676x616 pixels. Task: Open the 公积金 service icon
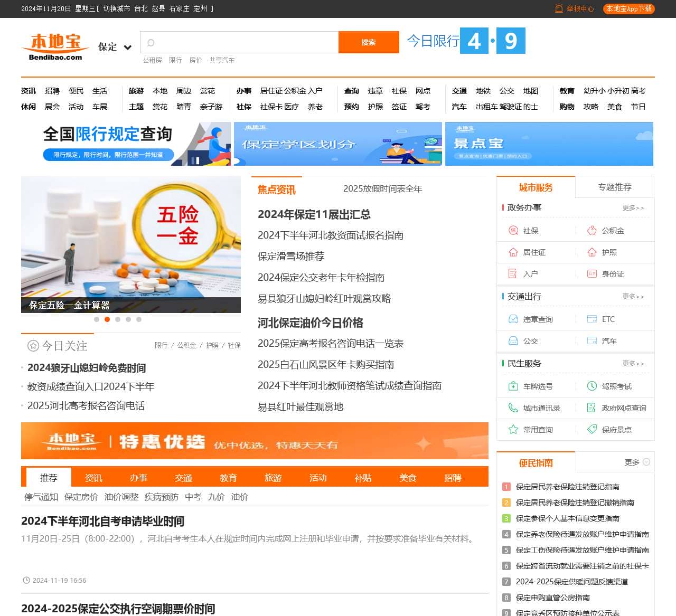click(x=591, y=231)
